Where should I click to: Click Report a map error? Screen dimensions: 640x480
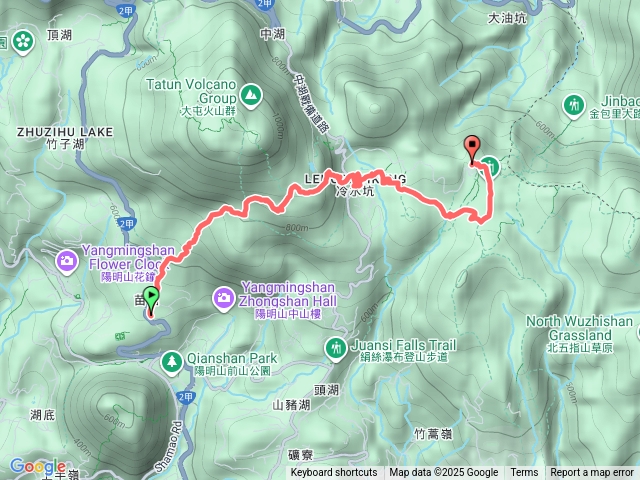point(591,473)
